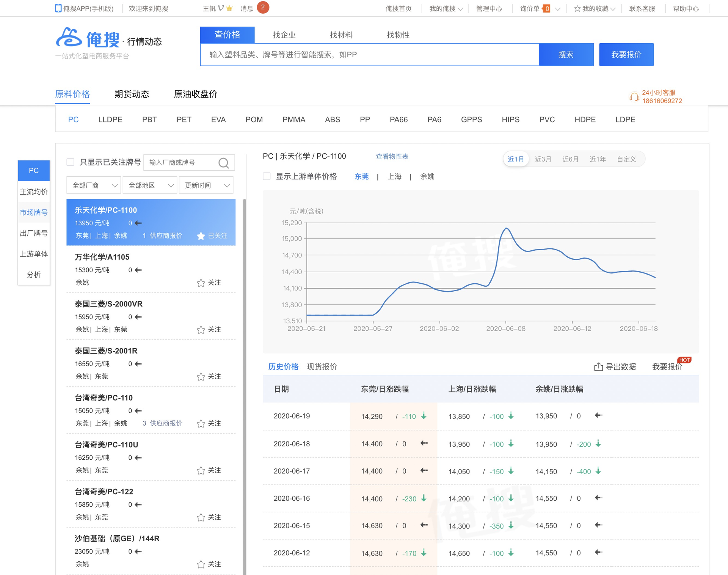The width and height of the screenshot is (728, 575).
Task: Select the 近3月 time range
Action: click(543, 159)
